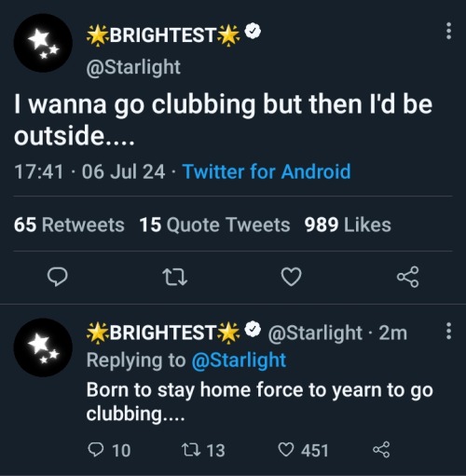
Task: Open the main tweet's three-dot menu
Action: click(448, 31)
